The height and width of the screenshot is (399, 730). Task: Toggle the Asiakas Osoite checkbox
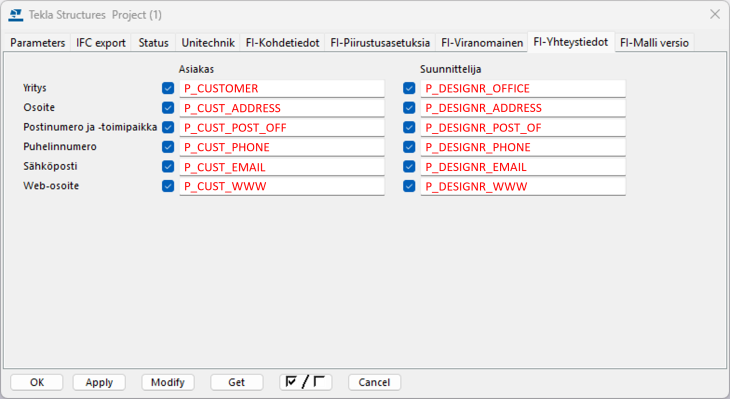point(168,108)
